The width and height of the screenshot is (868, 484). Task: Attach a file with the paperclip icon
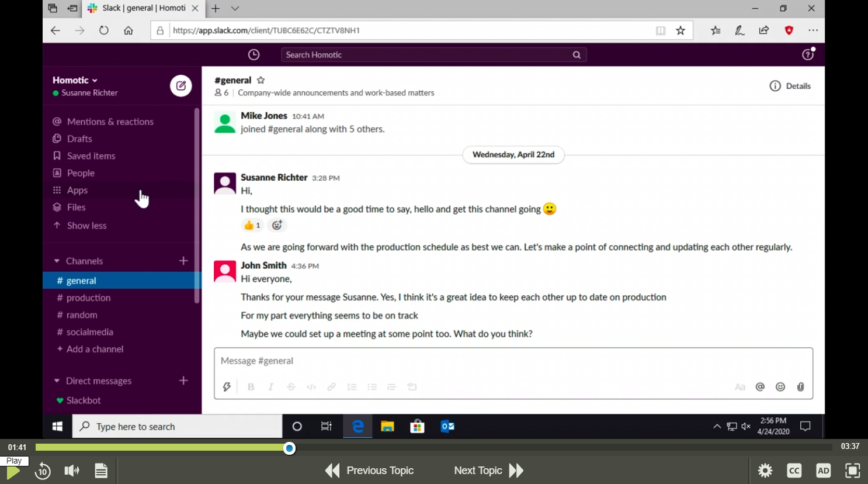point(800,386)
